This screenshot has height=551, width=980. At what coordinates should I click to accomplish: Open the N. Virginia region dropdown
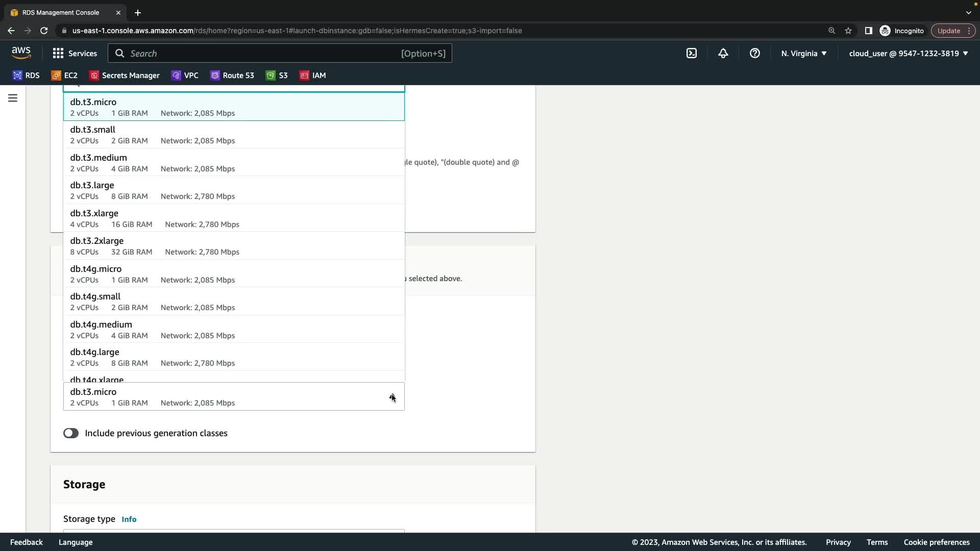point(803,53)
